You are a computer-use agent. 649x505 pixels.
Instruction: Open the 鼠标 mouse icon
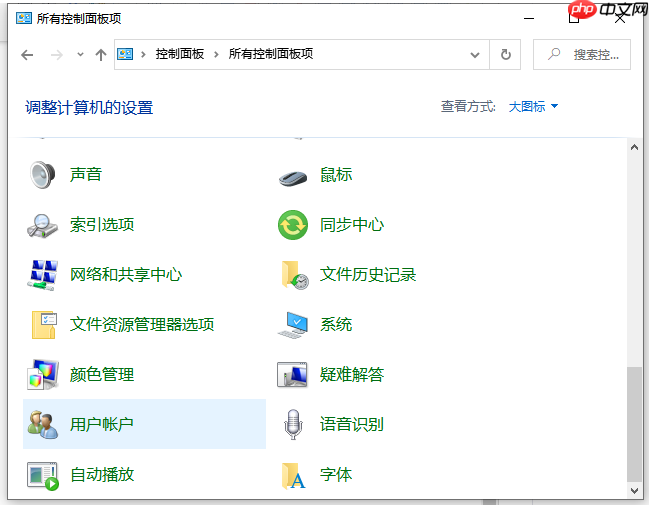tap(293, 177)
